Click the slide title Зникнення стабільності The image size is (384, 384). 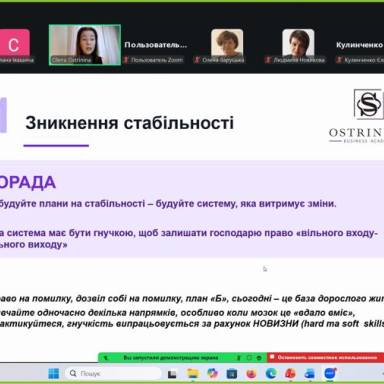click(129, 123)
